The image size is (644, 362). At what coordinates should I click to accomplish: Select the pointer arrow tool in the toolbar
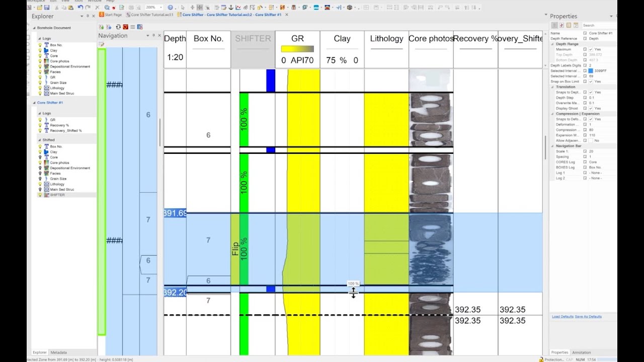(x=183, y=8)
